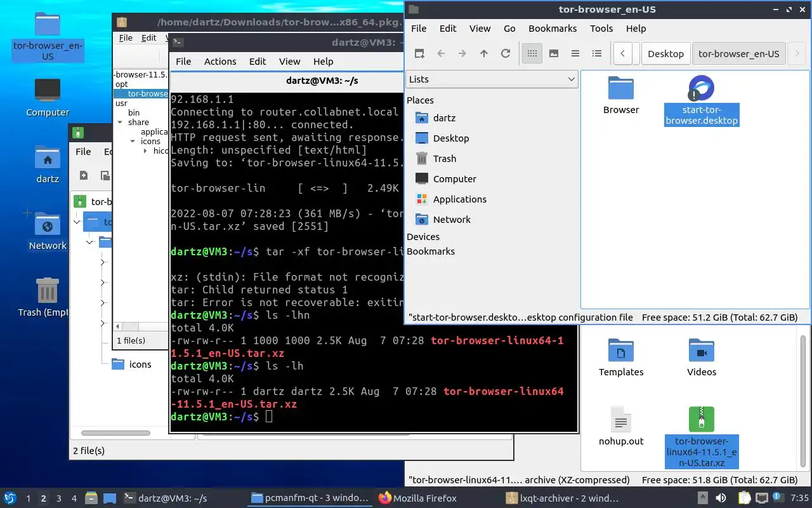This screenshot has width=812, height=508.
Task: Open the Lists side pane dropdown
Action: [491, 79]
